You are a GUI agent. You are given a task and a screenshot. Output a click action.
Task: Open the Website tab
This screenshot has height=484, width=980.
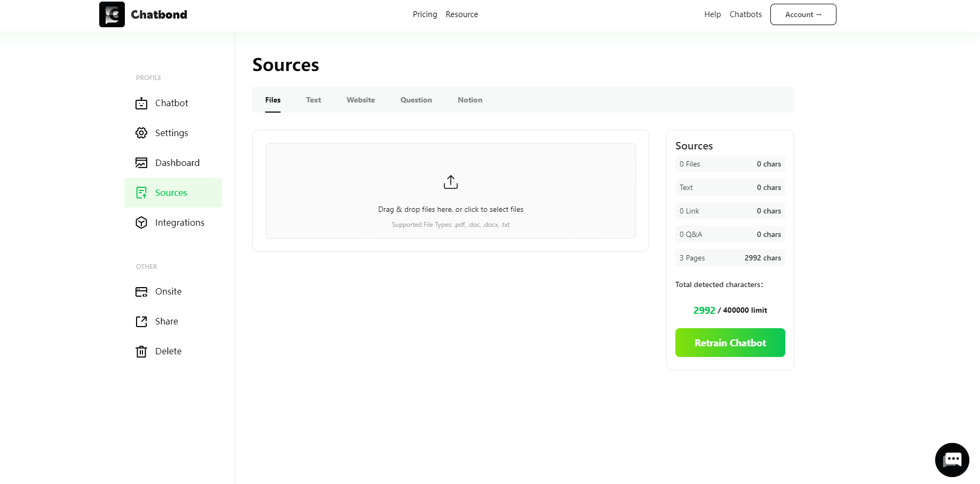[361, 100]
